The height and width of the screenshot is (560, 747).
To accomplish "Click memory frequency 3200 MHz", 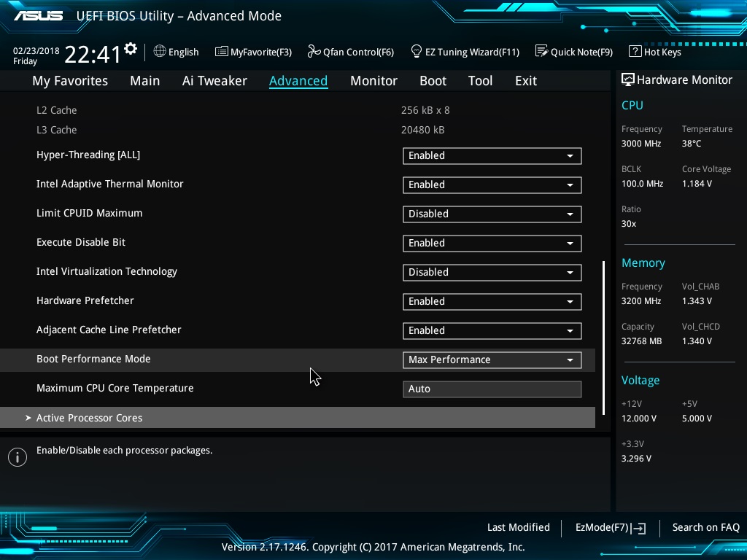I will (x=640, y=301).
